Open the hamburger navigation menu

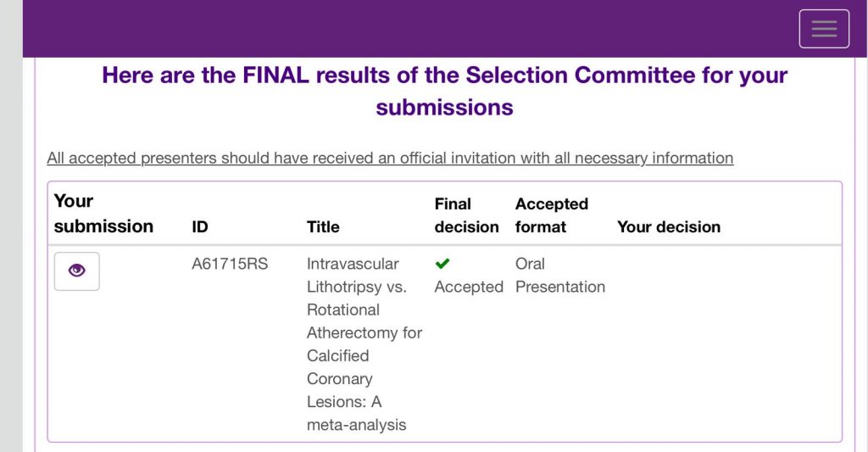824,29
